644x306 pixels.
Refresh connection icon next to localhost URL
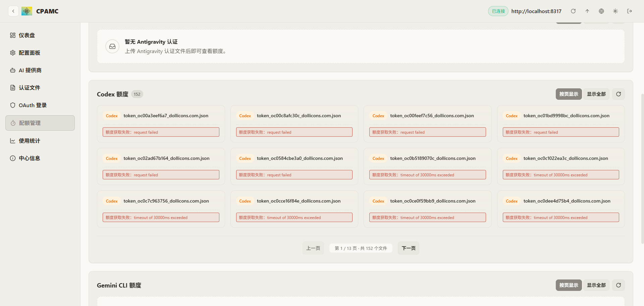tap(573, 11)
